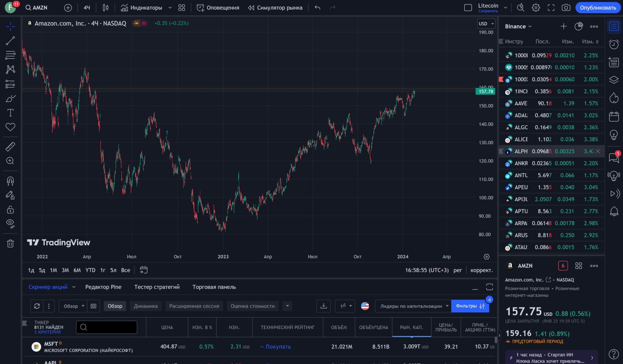Viewport: 623px width, 364px height.
Task: Open the Alerts alarm clock panel
Action: 613,44
